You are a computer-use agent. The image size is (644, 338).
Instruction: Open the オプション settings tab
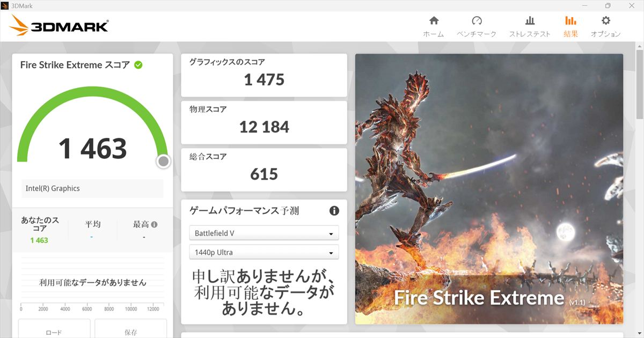606,27
